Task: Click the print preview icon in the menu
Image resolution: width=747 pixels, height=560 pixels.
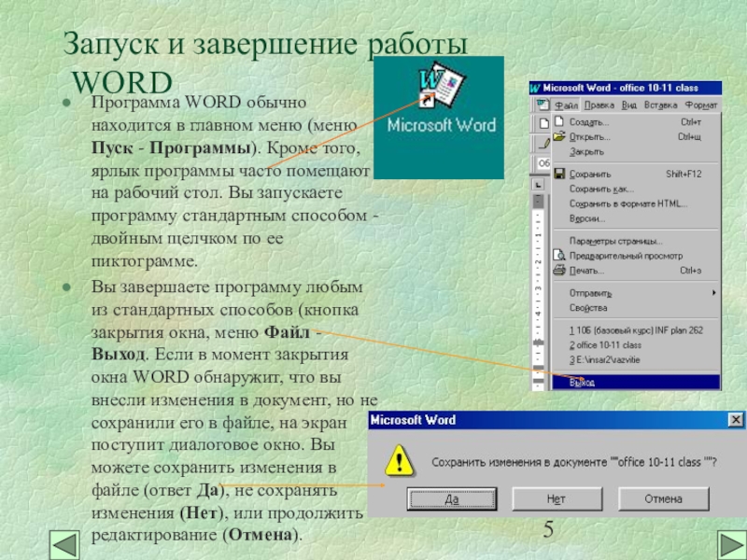Action: point(559,255)
